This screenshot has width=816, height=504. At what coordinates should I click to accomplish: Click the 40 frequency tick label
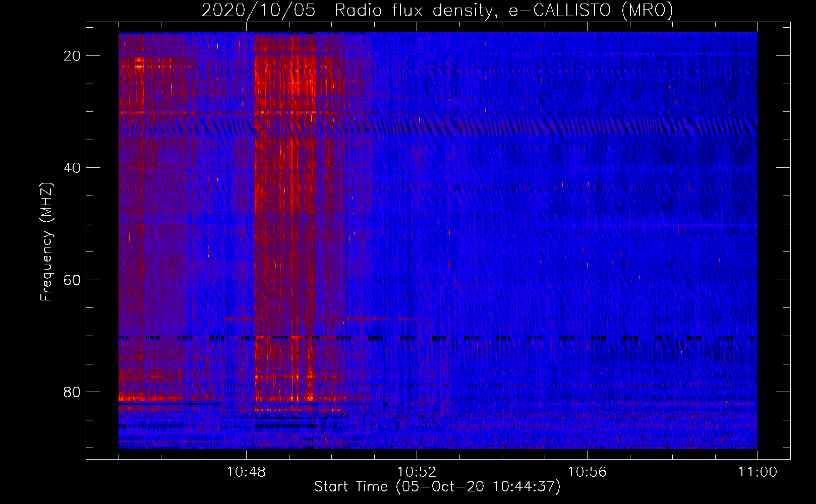tap(72, 168)
